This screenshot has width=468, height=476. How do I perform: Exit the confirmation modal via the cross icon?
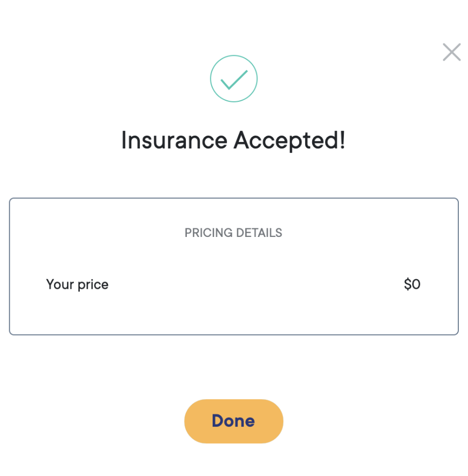pyautogui.click(x=451, y=52)
